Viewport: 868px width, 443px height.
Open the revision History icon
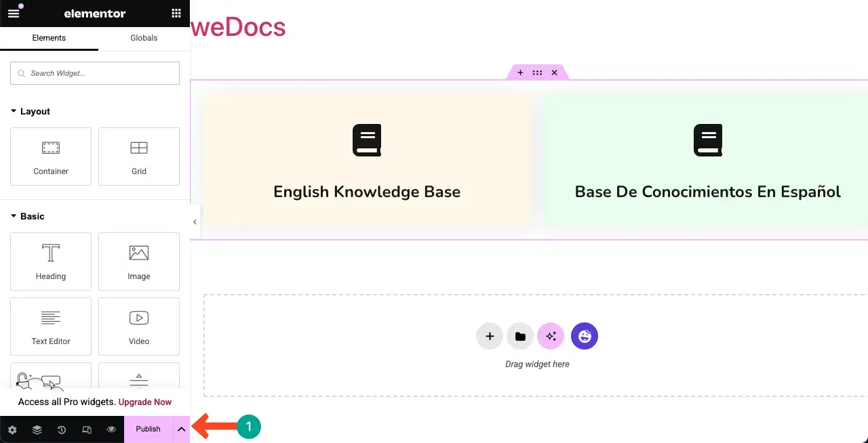coord(62,429)
